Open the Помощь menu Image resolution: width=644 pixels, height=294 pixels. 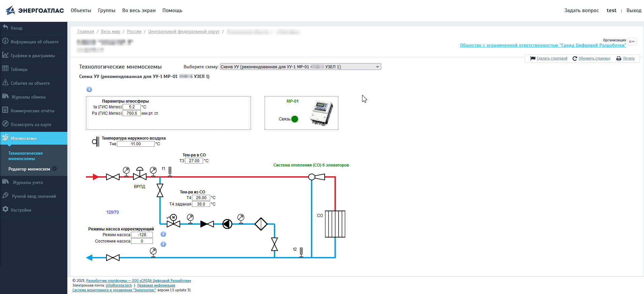pos(172,10)
